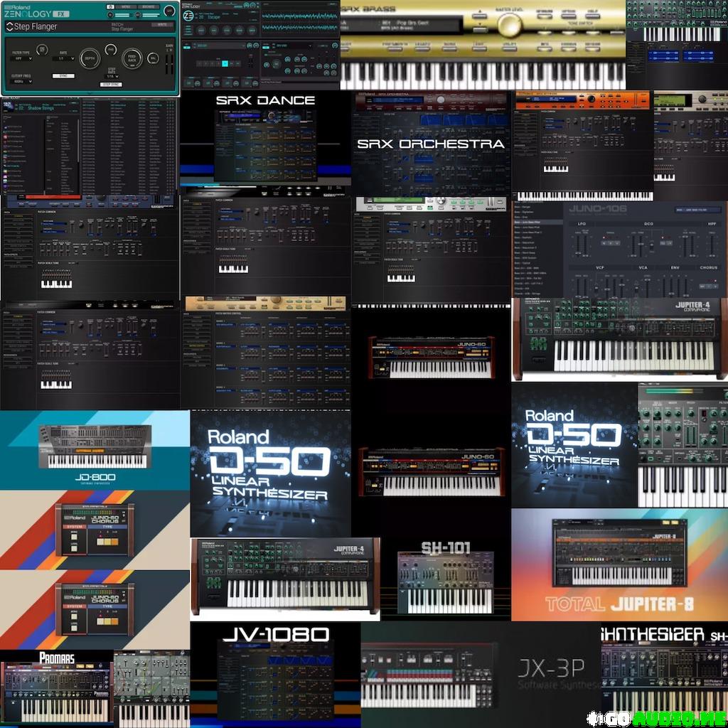Screen dimensions: 728x728
Task: Toggle the SYNC button under RATE
Action: point(63,75)
